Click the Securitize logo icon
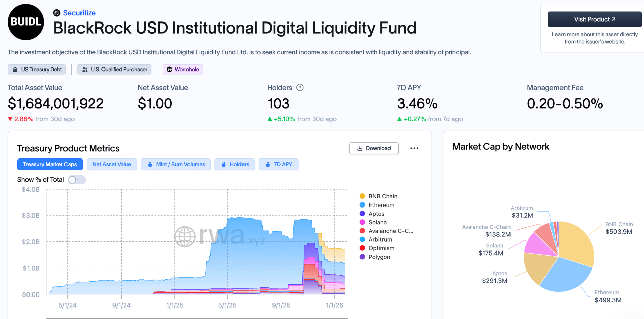Screen dimensions: 644x319 coord(57,13)
